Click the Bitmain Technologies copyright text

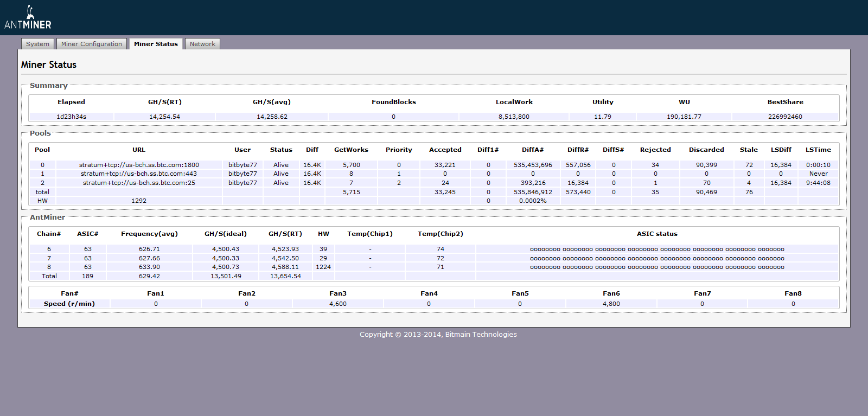pos(438,335)
